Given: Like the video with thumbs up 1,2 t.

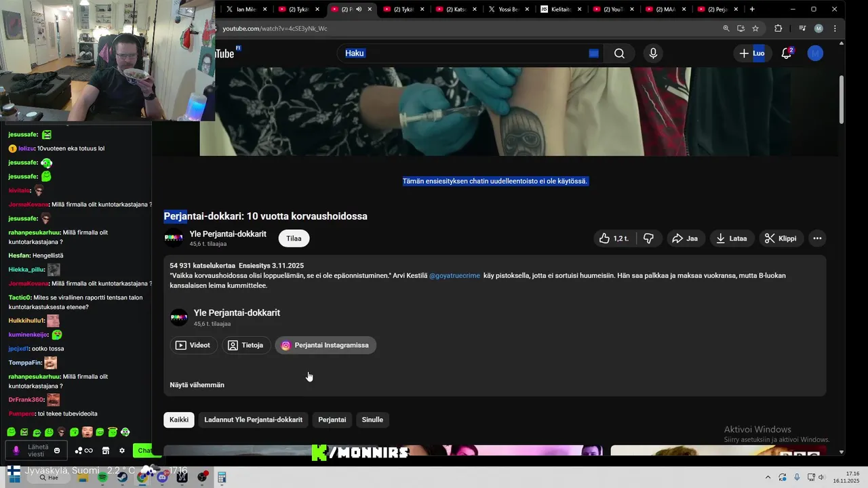Looking at the screenshot, I should [x=613, y=239].
